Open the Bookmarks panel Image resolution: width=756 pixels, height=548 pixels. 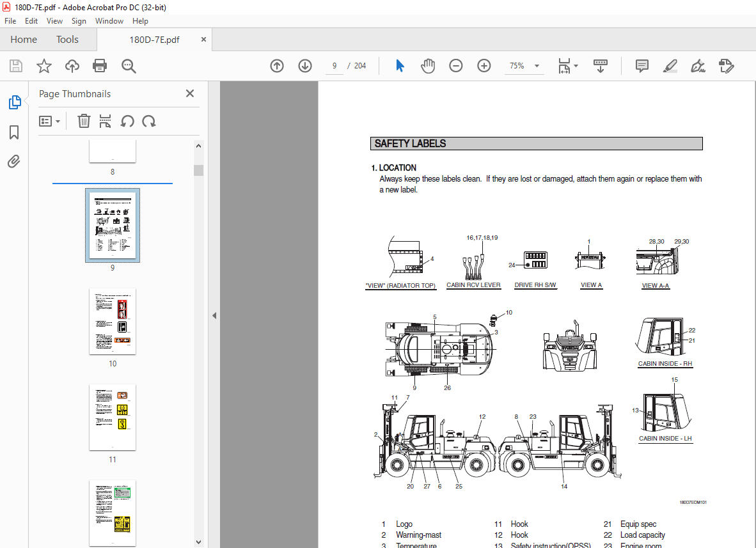(x=13, y=132)
